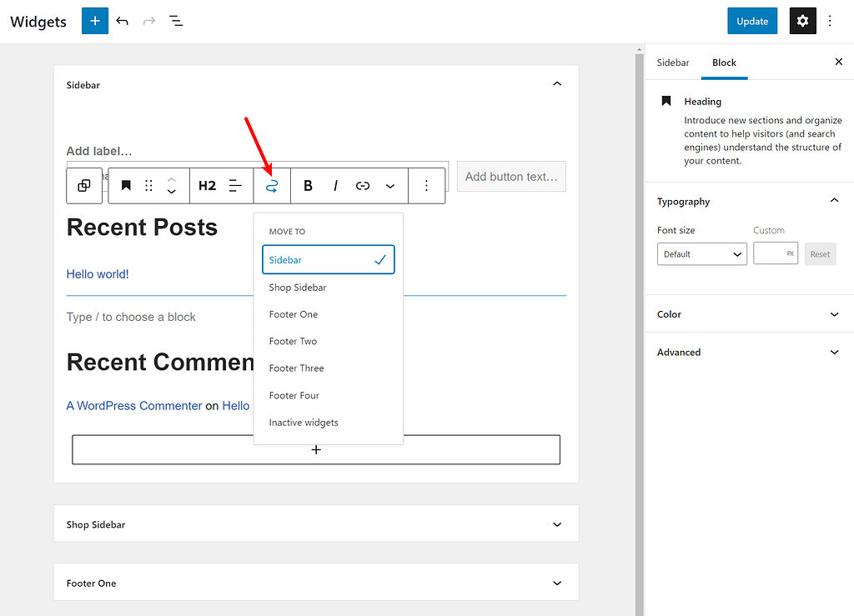Image resolution: width=854 pixels, height=616 pixels.
Task: Open the List View icon in the top bar
Action: click(175, 21)
